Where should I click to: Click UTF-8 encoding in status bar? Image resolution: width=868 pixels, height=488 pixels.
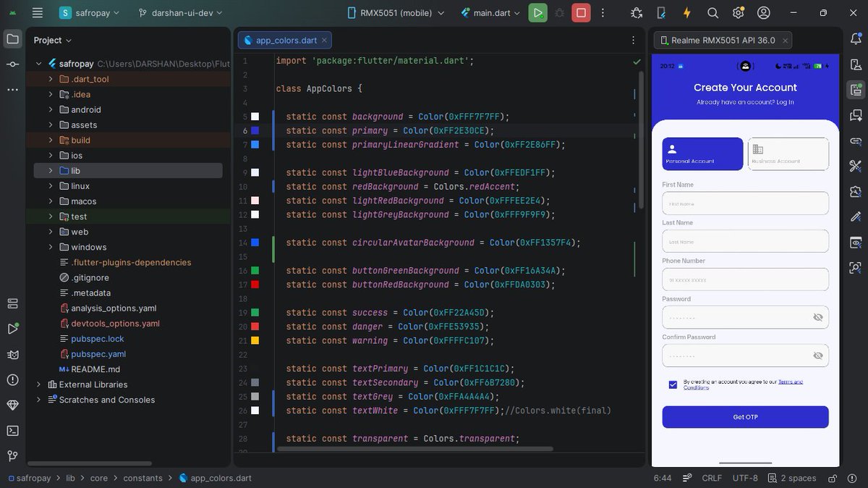point(745,478)
